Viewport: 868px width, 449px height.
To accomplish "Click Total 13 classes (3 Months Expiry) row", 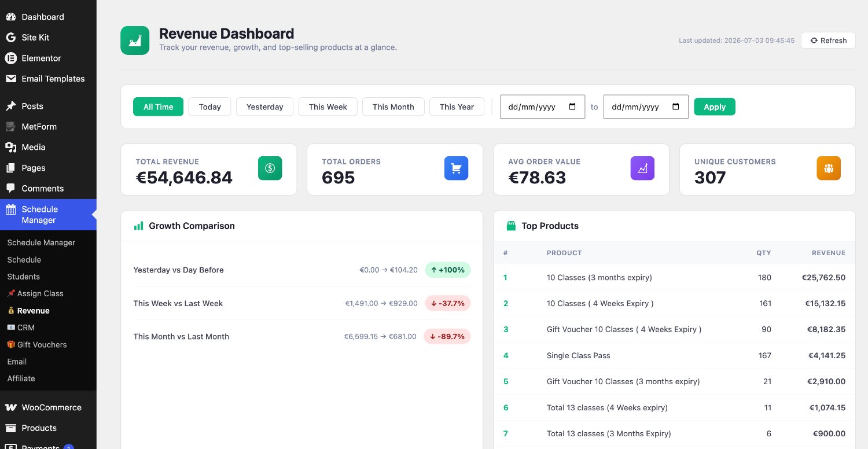I will pyautogui.click(x=674, y=433).
